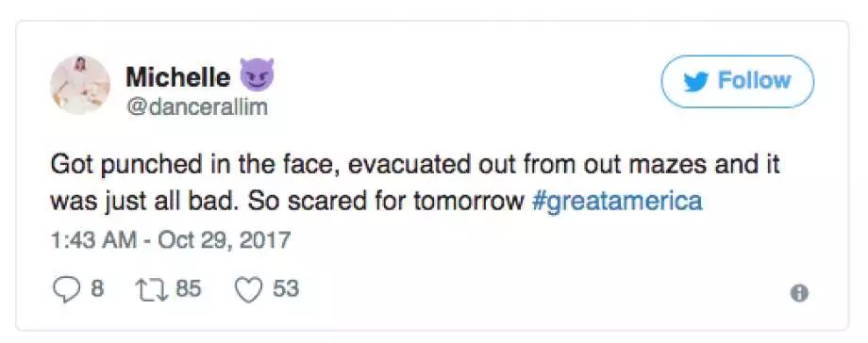This screenshot has width=868, height=343.
Task: Click 'Oct 29, 2017' date portion
Action: click(225, 240)
